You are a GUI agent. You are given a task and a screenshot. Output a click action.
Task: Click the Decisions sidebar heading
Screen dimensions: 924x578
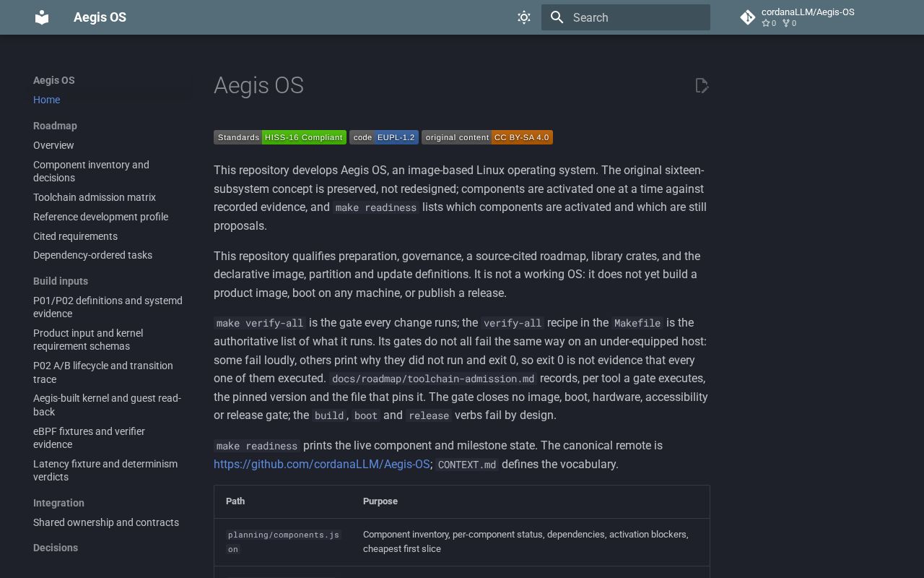(56, 548)
